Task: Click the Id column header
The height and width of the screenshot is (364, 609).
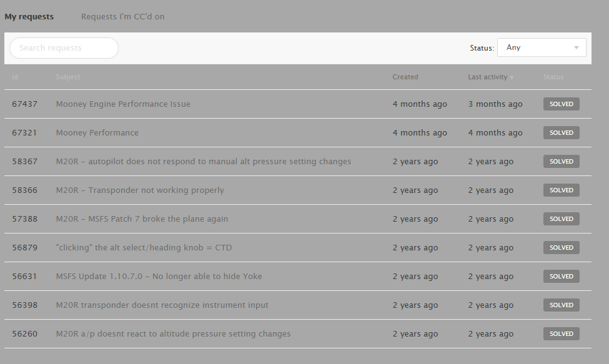Action: tap(15, 77)
